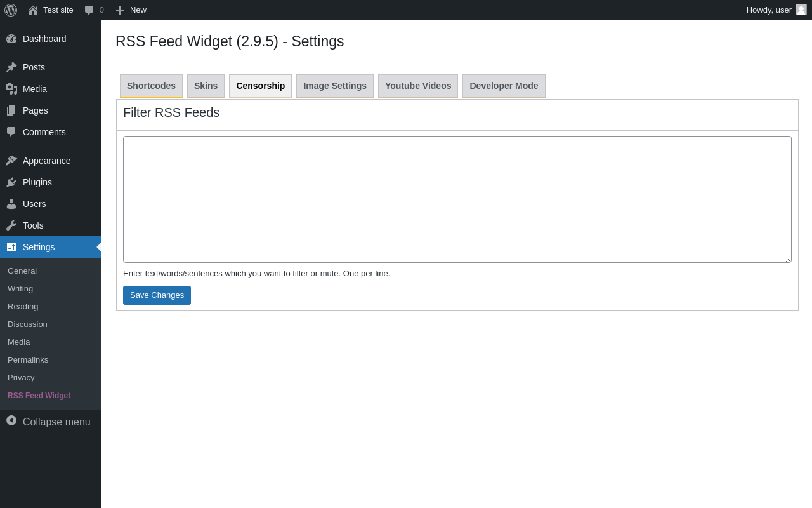Click the Collapse menu arrow icon
This screenshot has height=508, width=812.
(x=11, y=420)
